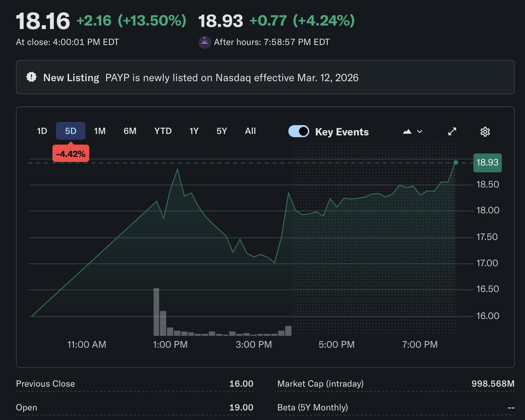Show the 5Y chart range
The image size is (525, 420).
coord(222,131)
